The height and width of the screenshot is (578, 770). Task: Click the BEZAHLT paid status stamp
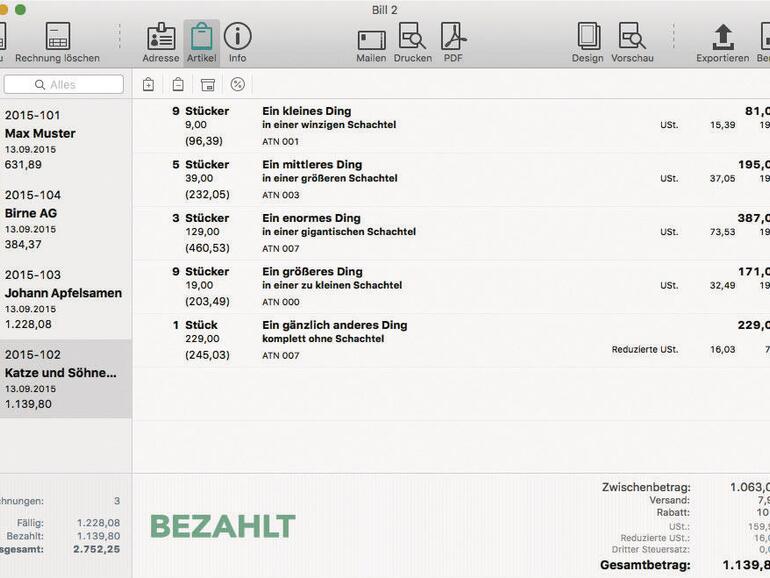222,526
